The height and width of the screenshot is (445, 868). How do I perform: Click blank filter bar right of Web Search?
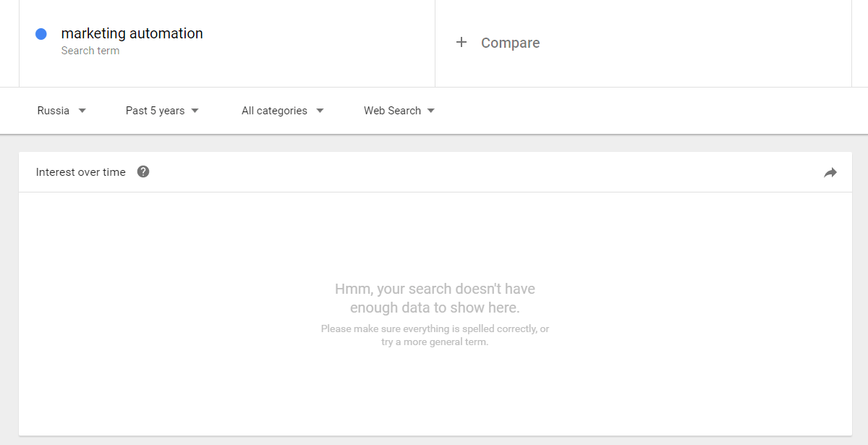(x=651, y=111)
